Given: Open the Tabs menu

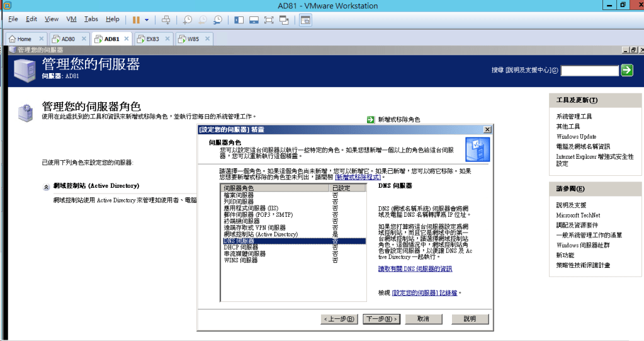Looking at the screenshot, I should point(91,20).
